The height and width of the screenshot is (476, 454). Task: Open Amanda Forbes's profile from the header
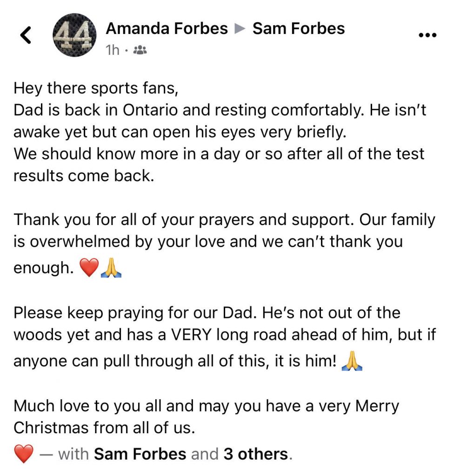pos(167,29)
